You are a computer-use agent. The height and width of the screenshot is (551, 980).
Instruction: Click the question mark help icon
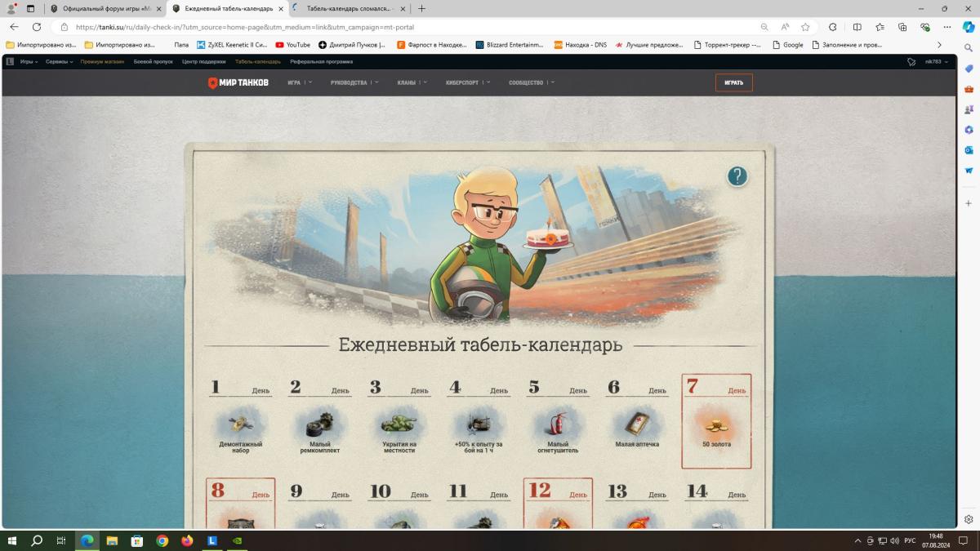737,176
